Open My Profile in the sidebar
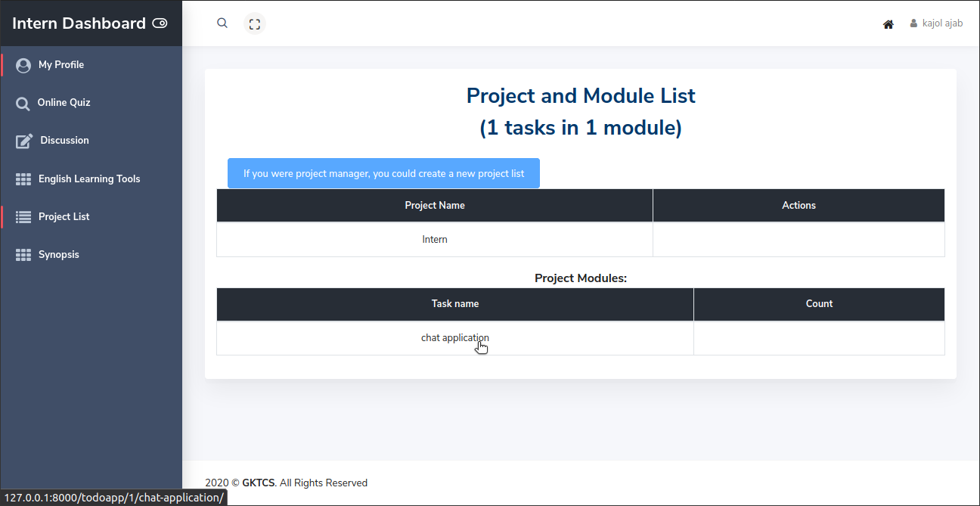The height and width of the screenshot is (506, 980). [91, 65]
